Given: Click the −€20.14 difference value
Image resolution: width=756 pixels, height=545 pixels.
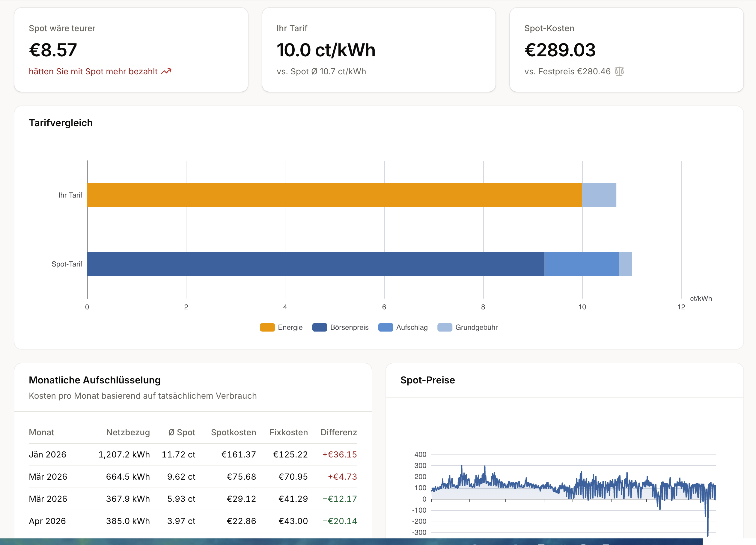Looking at the screenshot, I should point(340,521).
